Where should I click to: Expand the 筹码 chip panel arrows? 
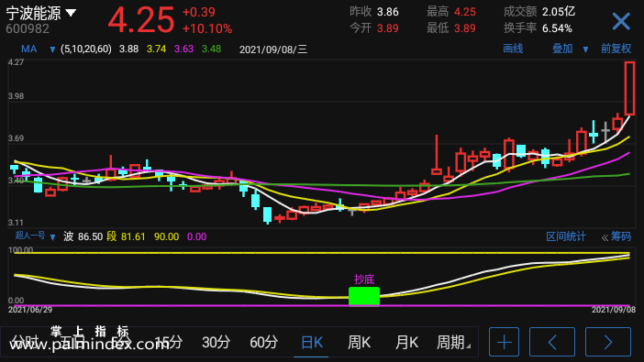point(605,237)
